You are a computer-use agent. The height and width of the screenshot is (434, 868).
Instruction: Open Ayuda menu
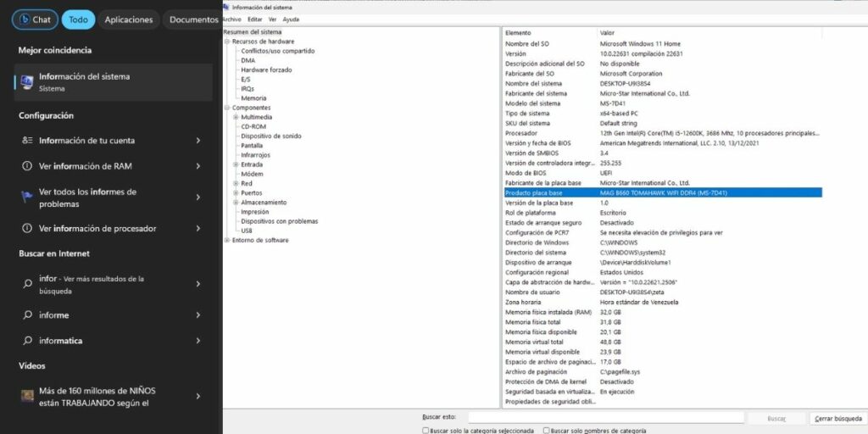coord(291,19)
